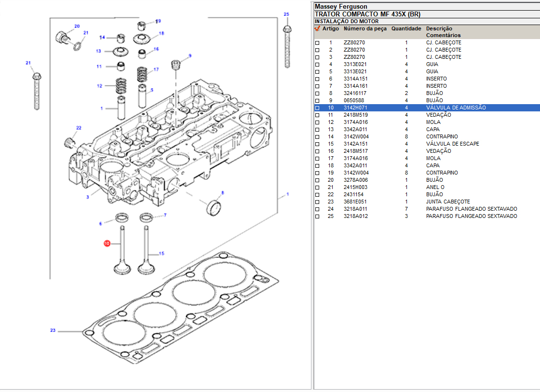Toggle the checkbox for item 21 ANEL O
The image size is (540, 392).
click(317, 188)
